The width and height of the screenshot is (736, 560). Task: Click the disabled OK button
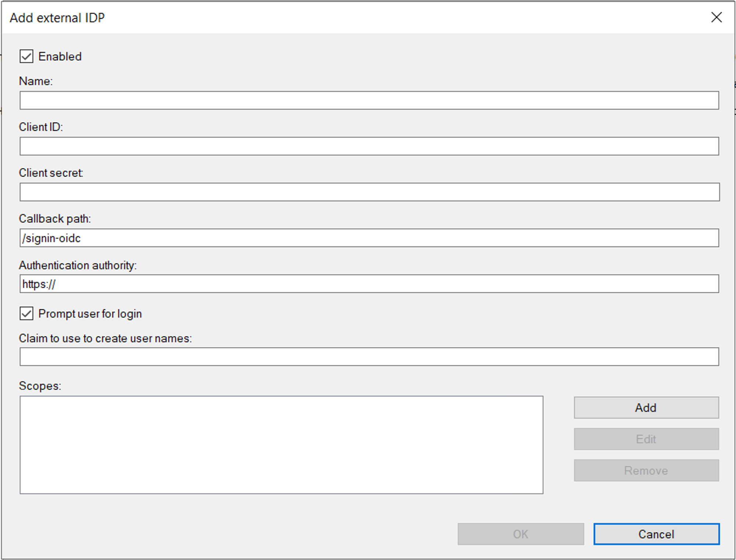point(520,534)
